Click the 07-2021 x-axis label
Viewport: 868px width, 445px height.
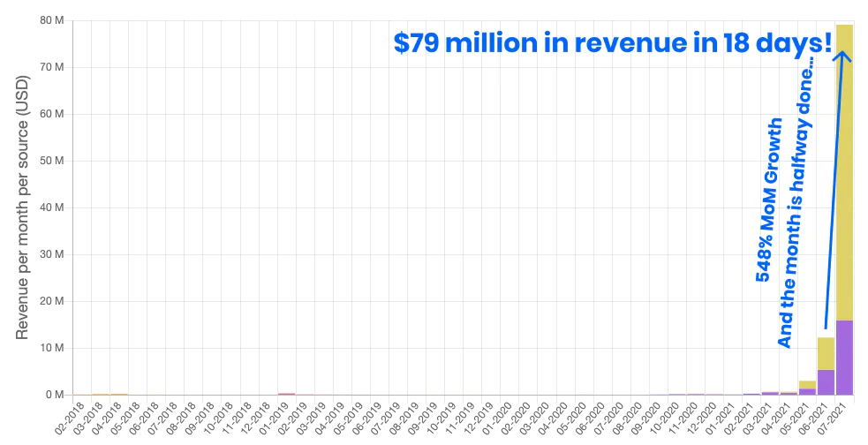pos(834,419)
